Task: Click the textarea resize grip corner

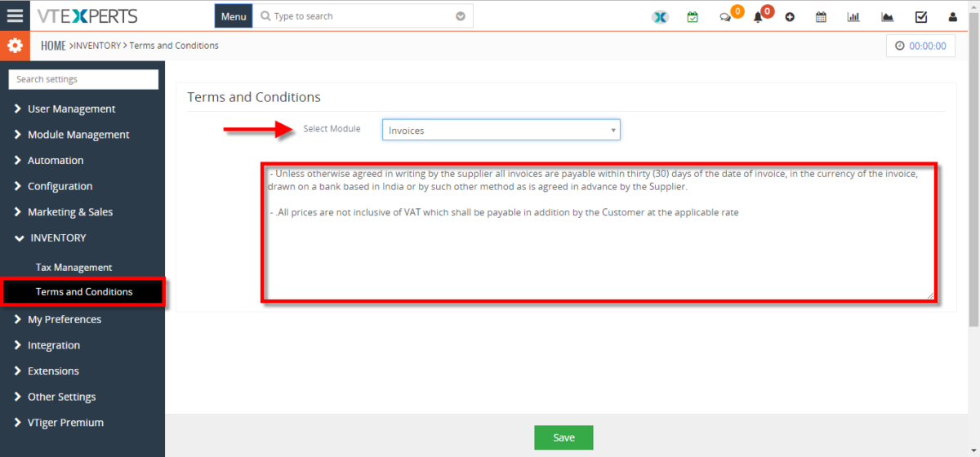Action: coord(930,295)
